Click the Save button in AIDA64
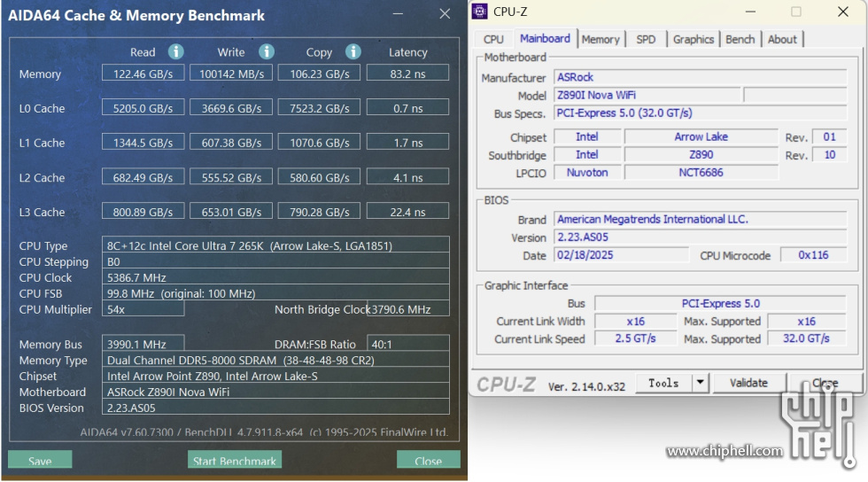This screenshot has height=482, width=868. (40, 460)
